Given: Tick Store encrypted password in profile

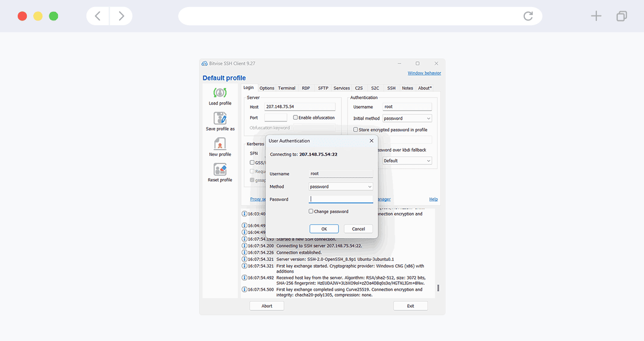Looking at the screenshot, I should click(355, 130).
